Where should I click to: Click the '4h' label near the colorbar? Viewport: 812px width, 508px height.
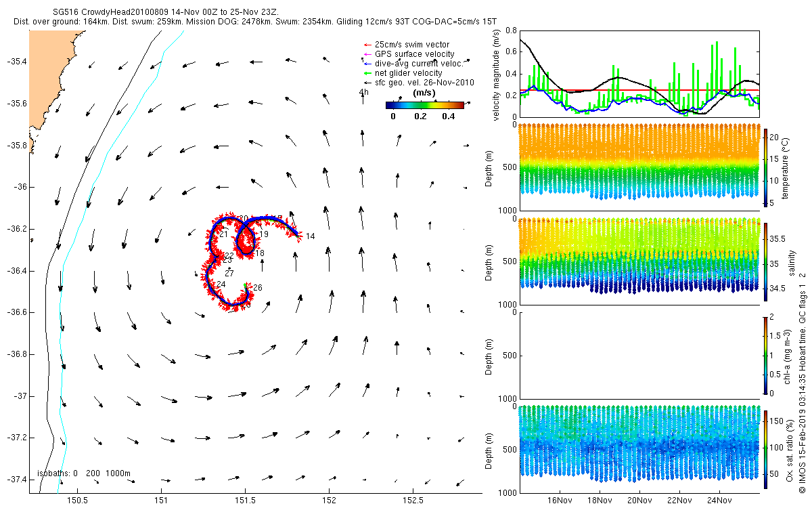coord(364,93)
